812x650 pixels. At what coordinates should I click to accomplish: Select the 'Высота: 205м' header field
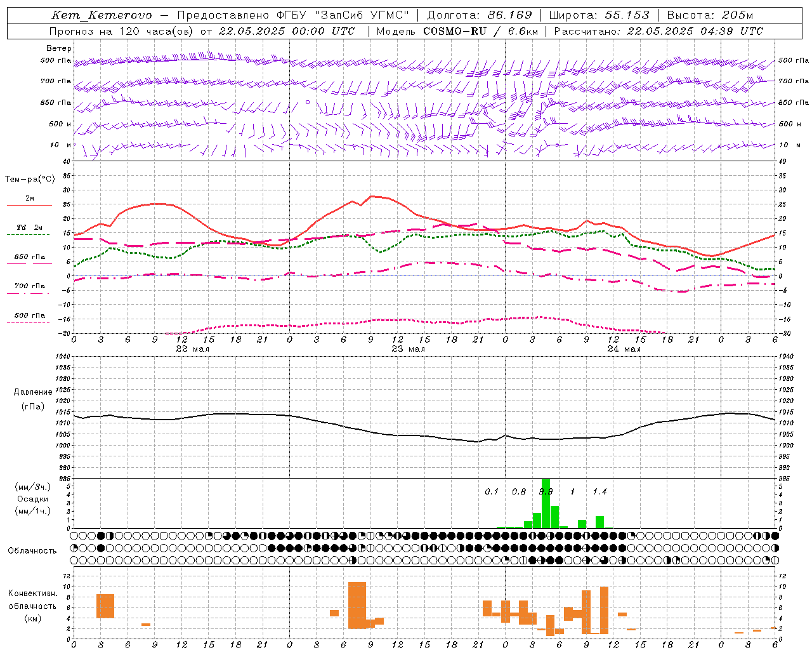click(x=710, y=15)
